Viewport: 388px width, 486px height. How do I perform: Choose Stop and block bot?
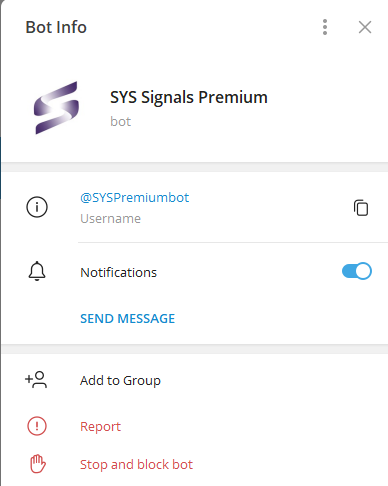(136, 464)
